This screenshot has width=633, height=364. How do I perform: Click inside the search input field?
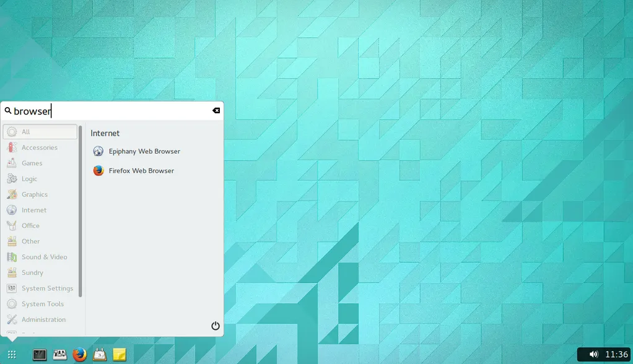(x=93, y=111)
